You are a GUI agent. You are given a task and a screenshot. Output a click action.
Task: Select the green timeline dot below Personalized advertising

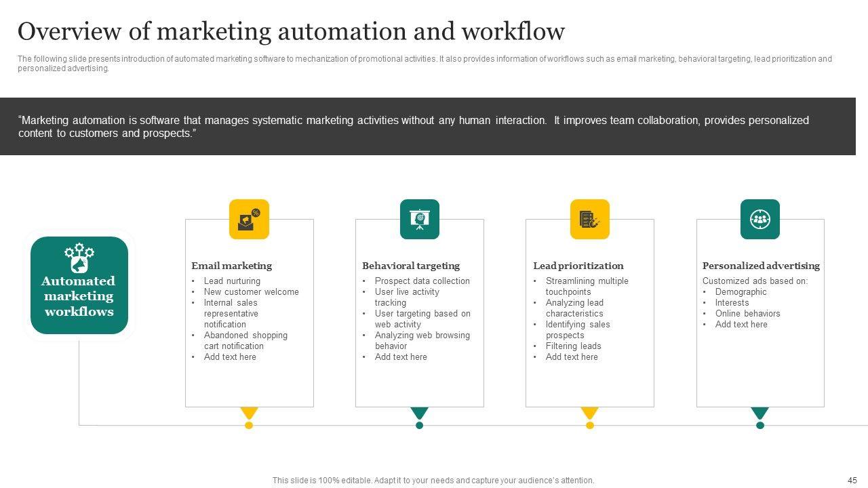(x=760, y=426)
